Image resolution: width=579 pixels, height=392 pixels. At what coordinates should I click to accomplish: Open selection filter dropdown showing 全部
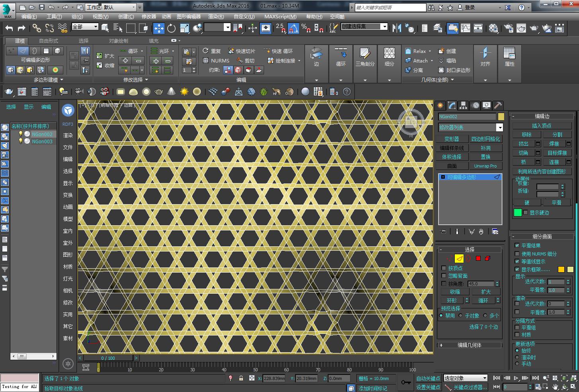(x=85, y=27)
